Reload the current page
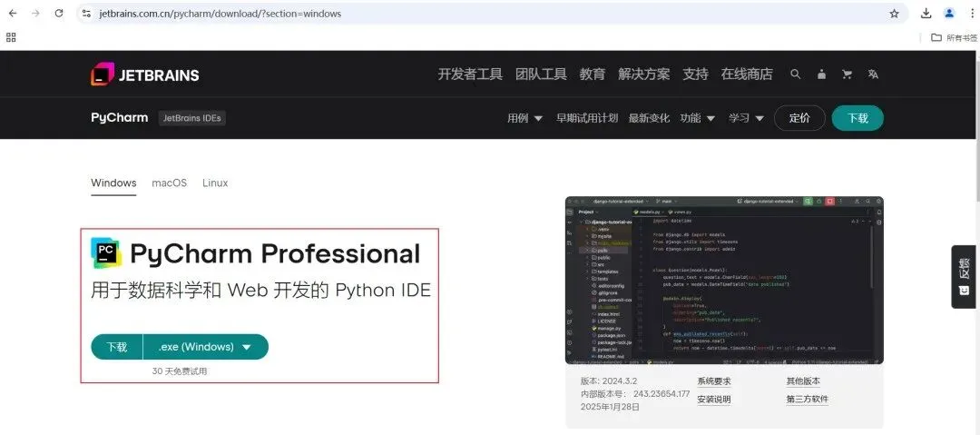Viewport: 980px width, 435px height. click(x=59, y=13)
